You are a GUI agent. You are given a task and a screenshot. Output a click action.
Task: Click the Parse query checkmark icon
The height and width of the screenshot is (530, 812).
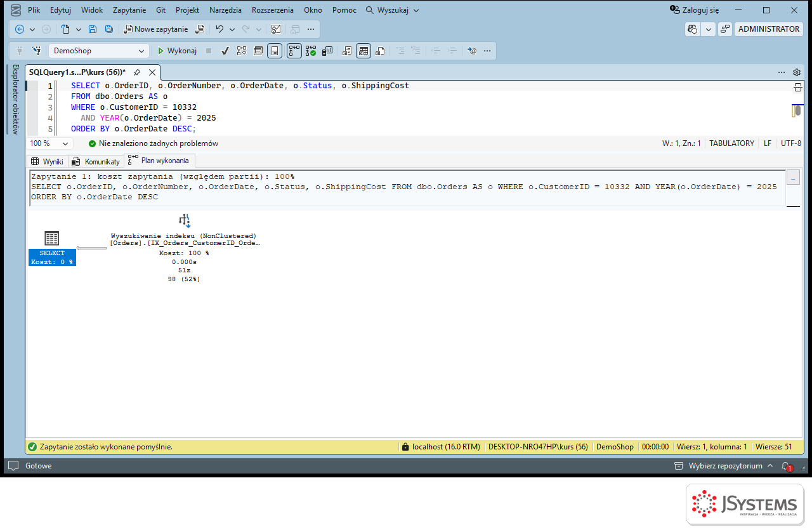pos(225,51)
